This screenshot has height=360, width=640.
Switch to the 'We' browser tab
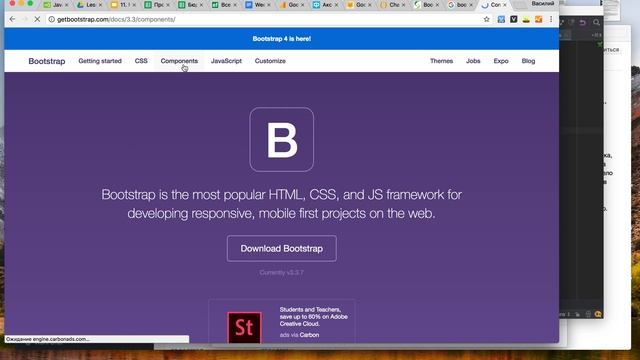click(257, 5)
